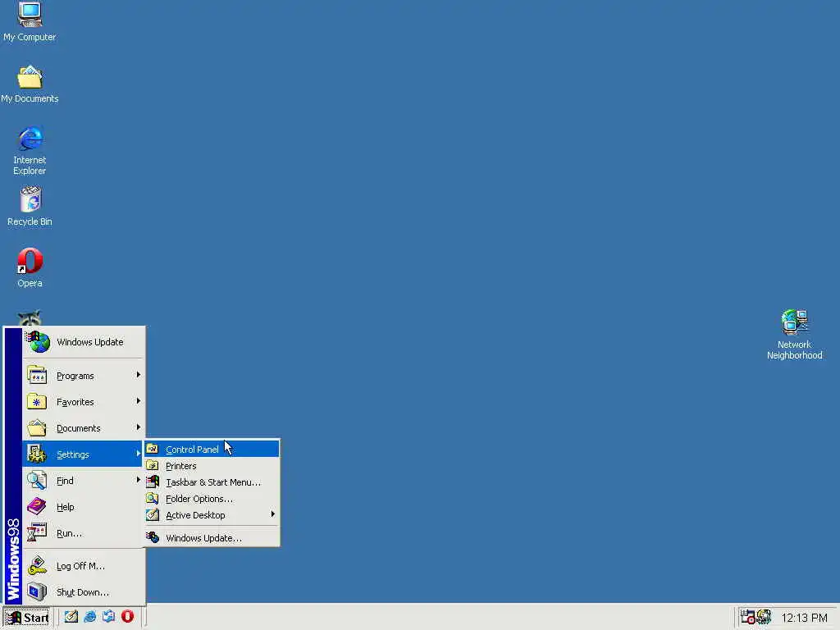This screenshot has height=630, width=840.
Task: Click the Taskbar & Start Menu icon
Action: (x=153, y=482)
